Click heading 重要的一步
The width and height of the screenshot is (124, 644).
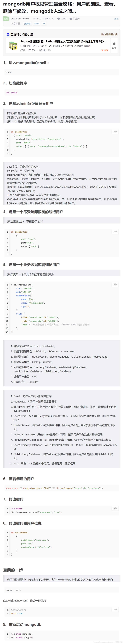pyautogui.click(x=13, y=570)
